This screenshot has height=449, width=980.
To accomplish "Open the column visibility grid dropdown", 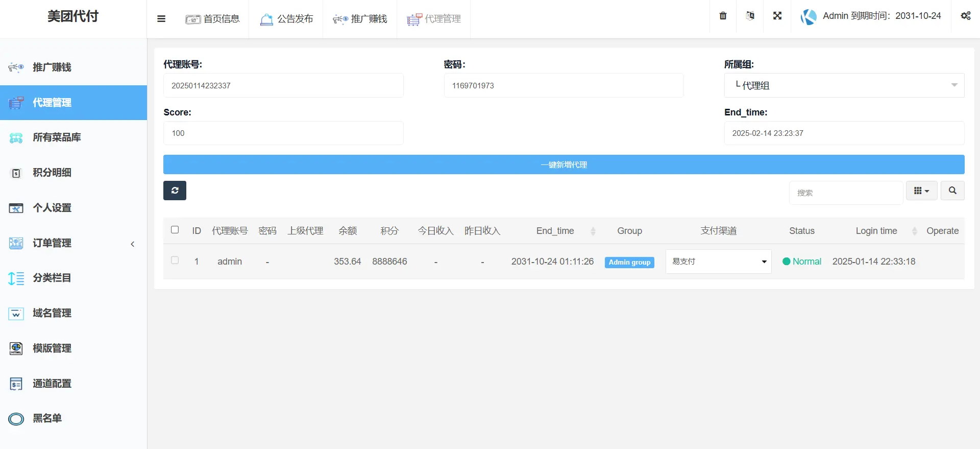I will tap(922, 191).
